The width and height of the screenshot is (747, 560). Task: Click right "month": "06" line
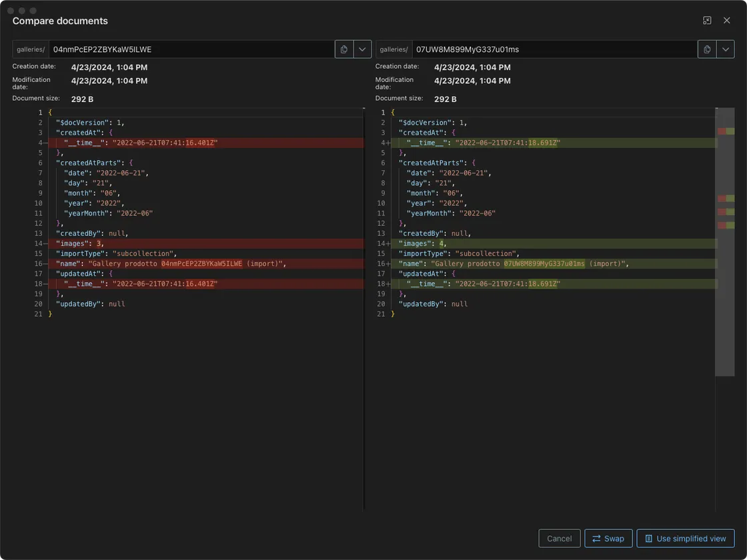point(434,193)
